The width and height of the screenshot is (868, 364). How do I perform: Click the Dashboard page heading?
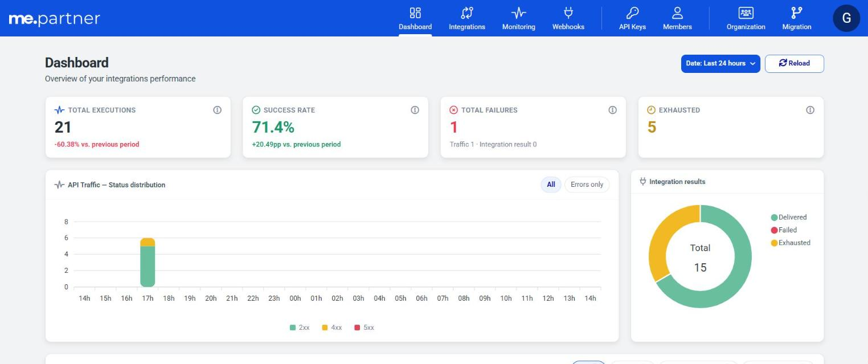point(77,63)
